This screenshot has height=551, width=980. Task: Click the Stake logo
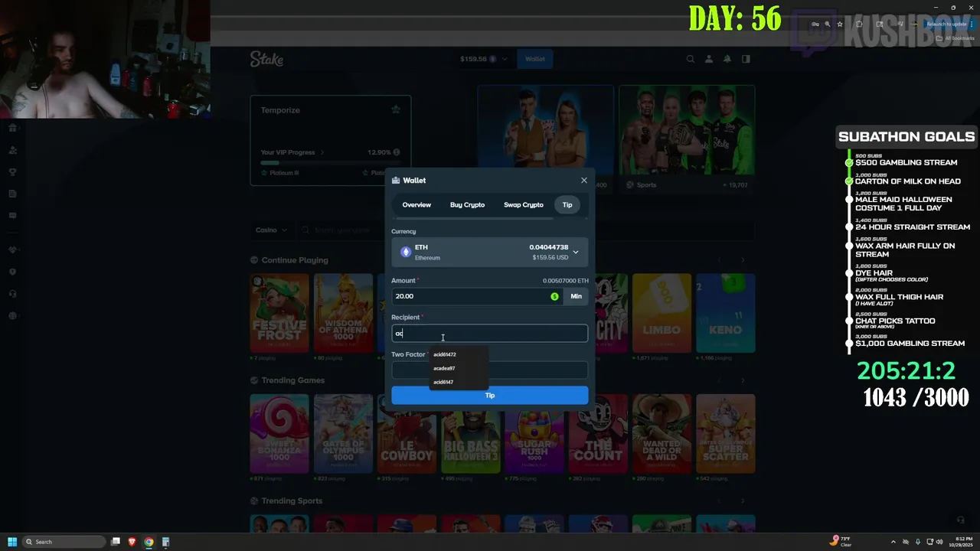point(266,59)
